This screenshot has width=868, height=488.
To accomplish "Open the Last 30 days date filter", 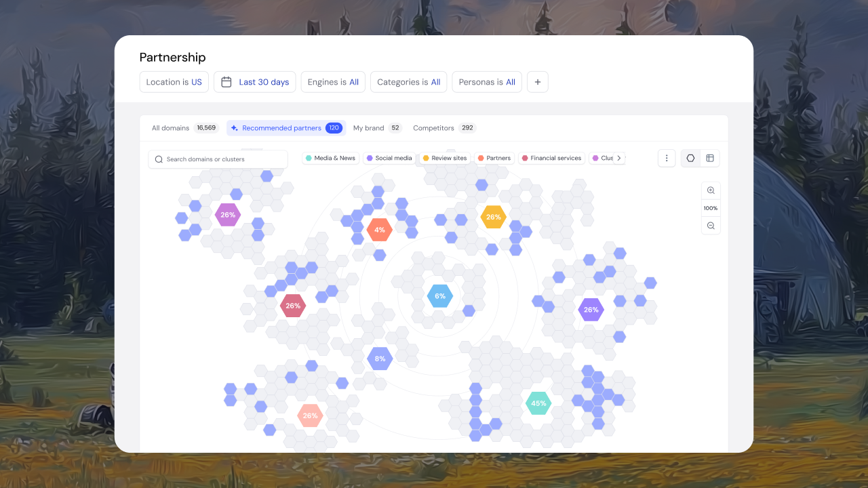I will (x=255, y=82).
